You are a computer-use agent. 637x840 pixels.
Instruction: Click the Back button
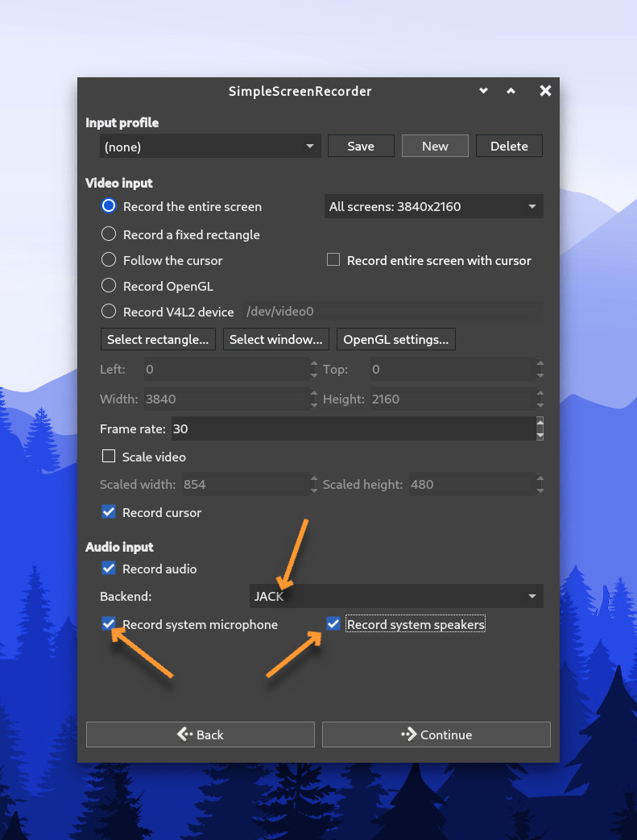pos(200,734)
